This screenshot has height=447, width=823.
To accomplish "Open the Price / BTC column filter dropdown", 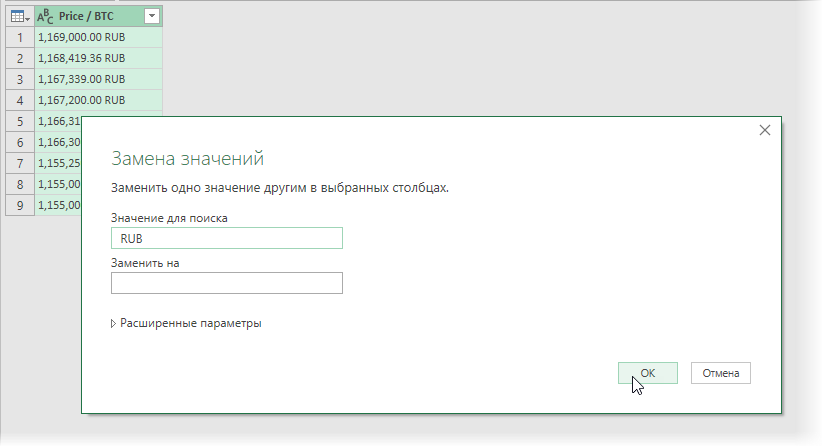I will point(152,16).
